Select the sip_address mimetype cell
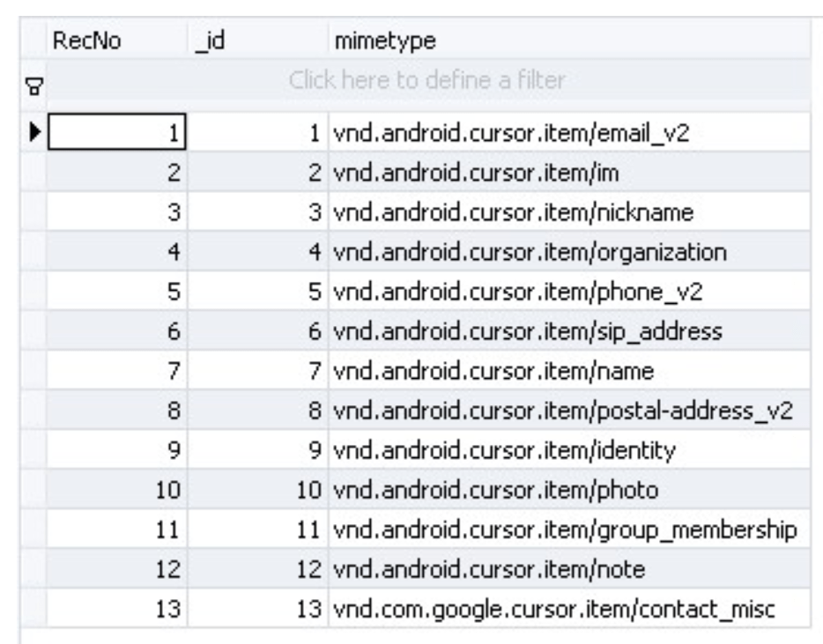 [x=570, y=330]
